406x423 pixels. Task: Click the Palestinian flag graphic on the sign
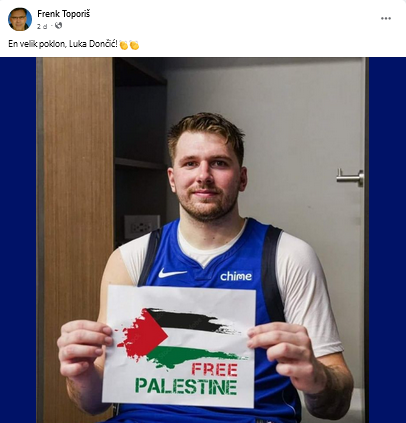(x=178, y=338)
